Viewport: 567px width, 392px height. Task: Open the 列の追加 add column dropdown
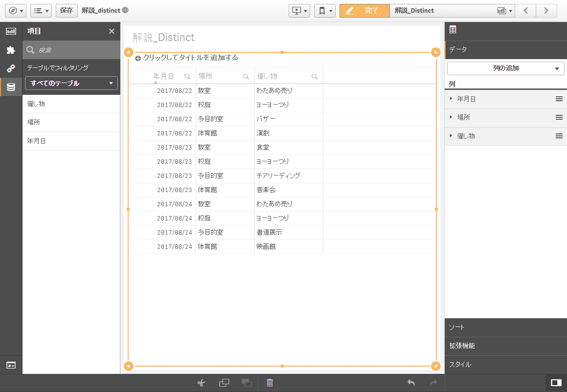(x=505, y=68)
